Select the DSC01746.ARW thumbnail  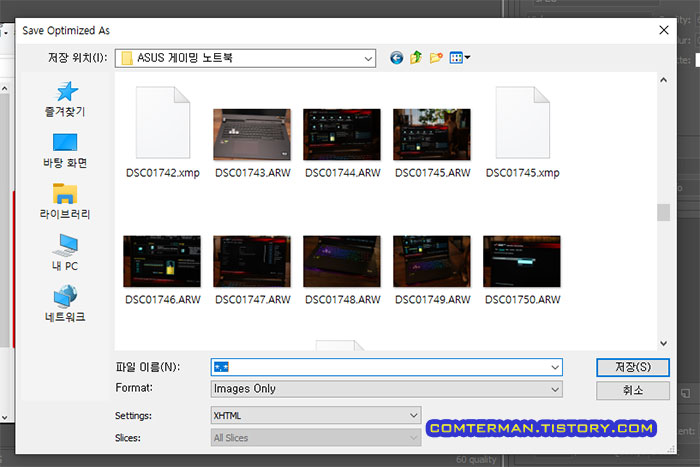pyautogui.click(x=162, y=262)
